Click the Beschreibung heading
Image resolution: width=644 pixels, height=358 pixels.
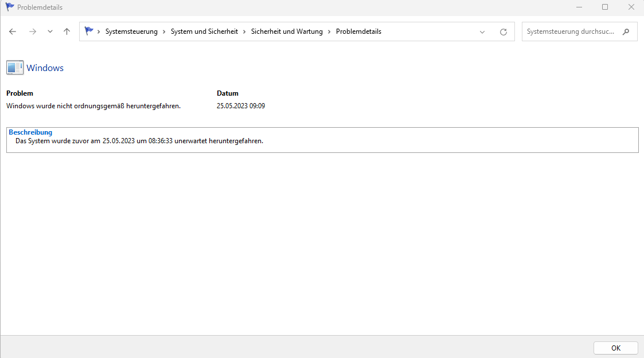(30, 132)
